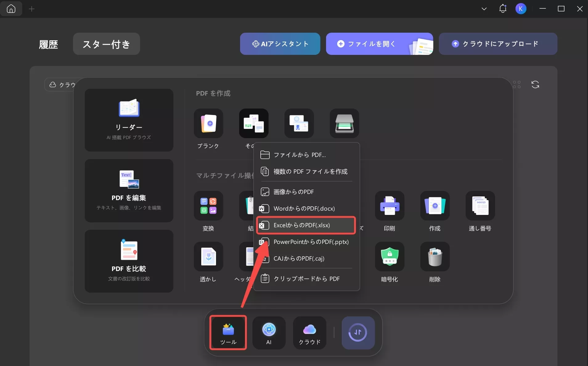Select ファイルから PDF... menu item
Image resolution: width=588 pixels, height=366 pixels.
pyautogui.click(x=306, y=155)
